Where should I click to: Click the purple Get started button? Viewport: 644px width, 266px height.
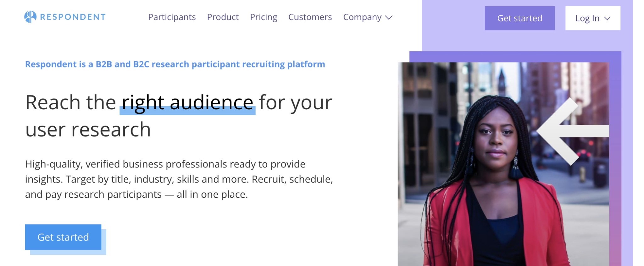(x=520, y=18)
